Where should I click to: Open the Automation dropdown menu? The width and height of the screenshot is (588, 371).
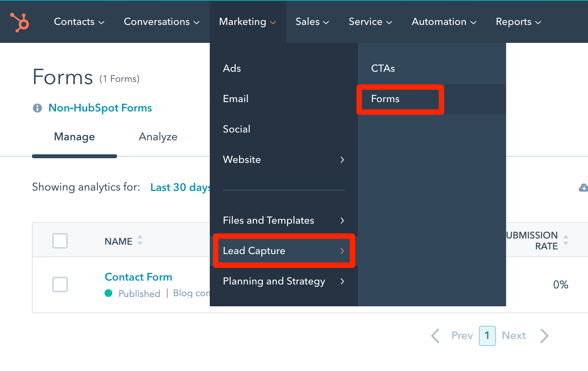pos(444,22)
